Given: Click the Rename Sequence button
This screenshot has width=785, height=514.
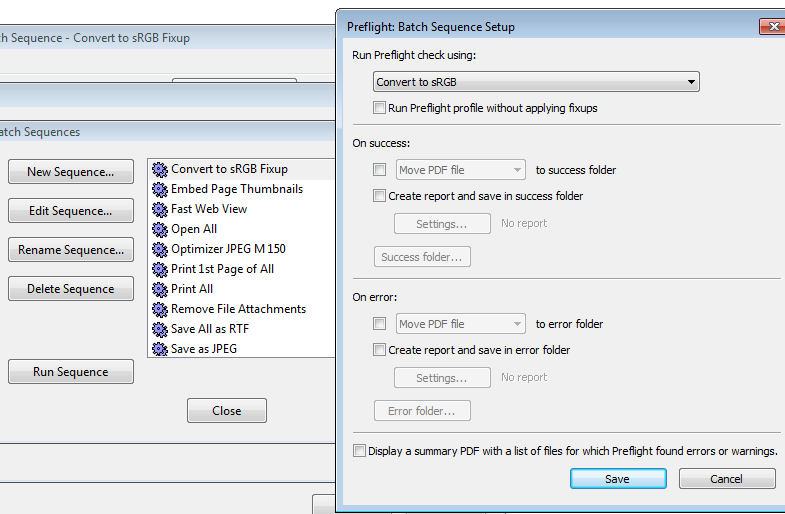Looking at the screenshot, I should pos(71,250).
